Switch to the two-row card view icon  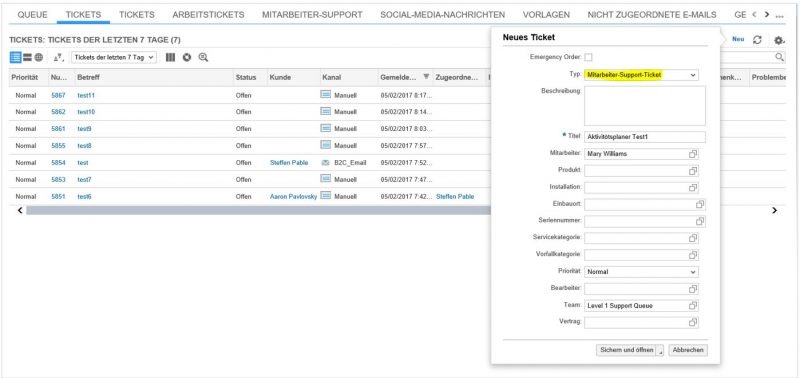(x=27, y=58)
